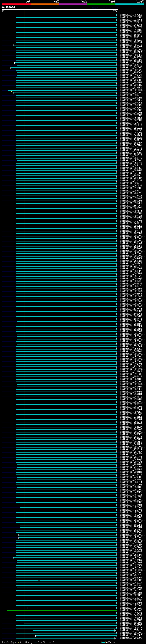Select hit label UniRef100_P08708

coord(131,281)
